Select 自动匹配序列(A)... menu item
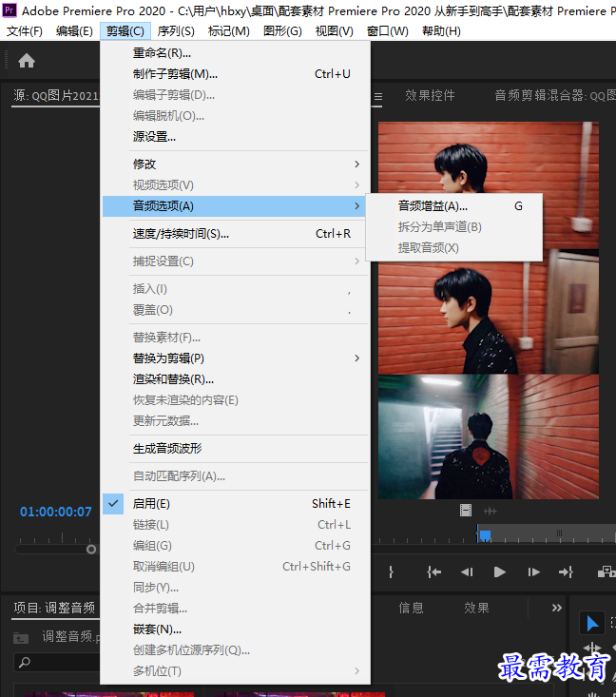Image resolution: width=616 pixels, height=697 pixels. tap(235, 476)
